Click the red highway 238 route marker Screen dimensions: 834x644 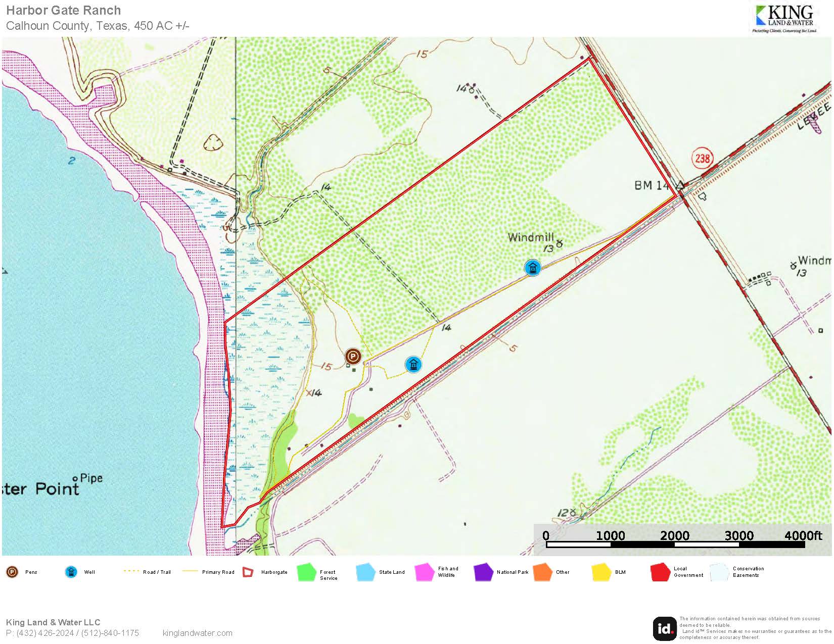click(x=702, y=159)
